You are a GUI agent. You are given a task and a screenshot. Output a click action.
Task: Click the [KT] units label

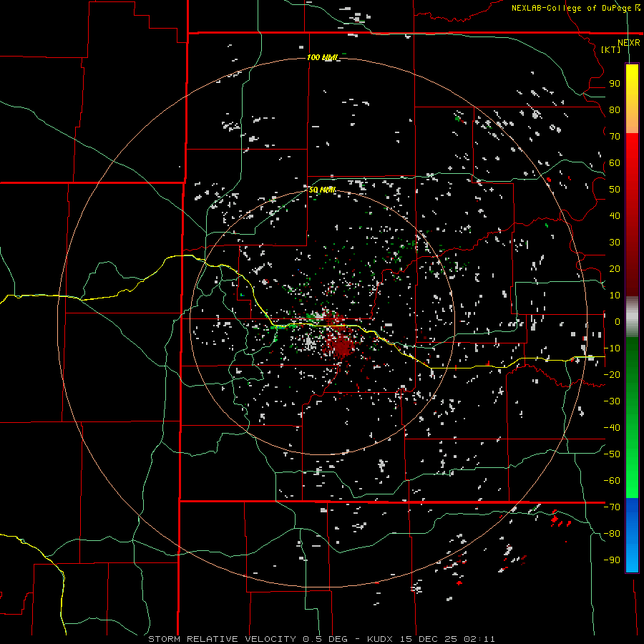(x=610, y=49)
